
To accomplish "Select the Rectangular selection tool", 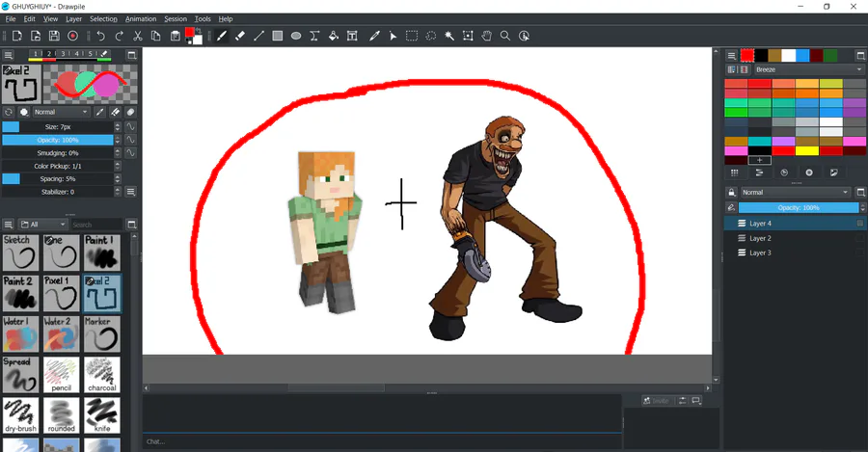I will pyautogui.click(x=412, y=36).
